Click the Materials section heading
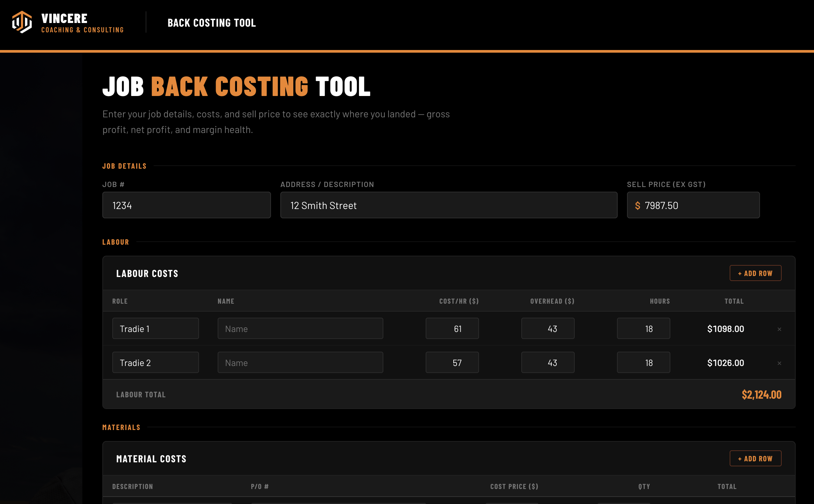This screenshot has height=504, width=814. (x=121, y=427)
